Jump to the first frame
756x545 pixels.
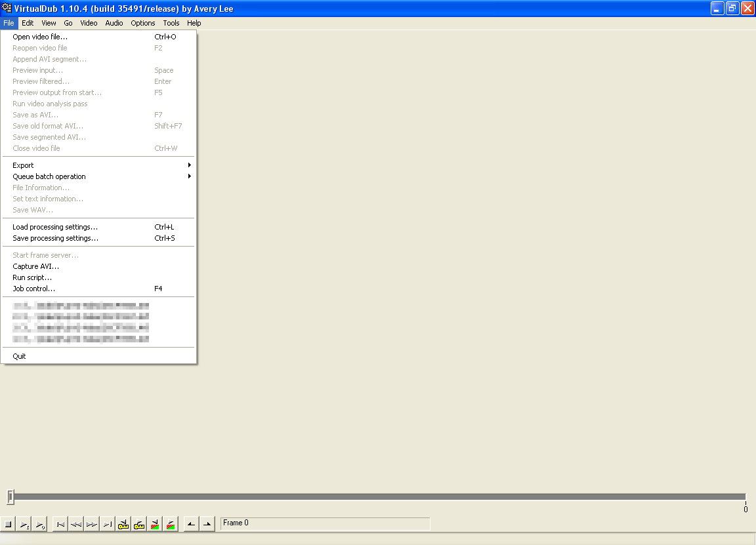click(60, 523)
